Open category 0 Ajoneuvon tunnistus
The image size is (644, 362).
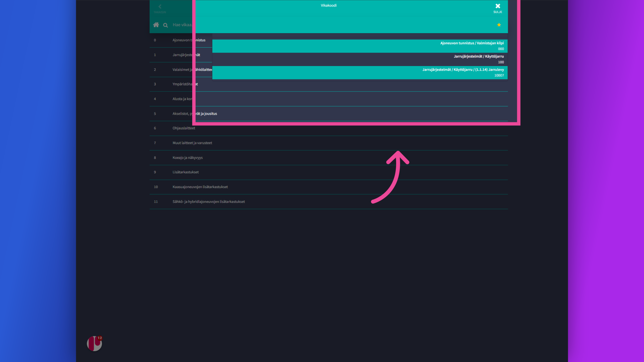tap(181, 40)
